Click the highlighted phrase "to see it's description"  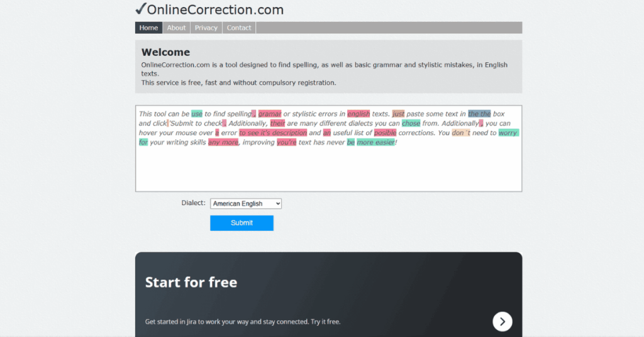coord(273,133)
